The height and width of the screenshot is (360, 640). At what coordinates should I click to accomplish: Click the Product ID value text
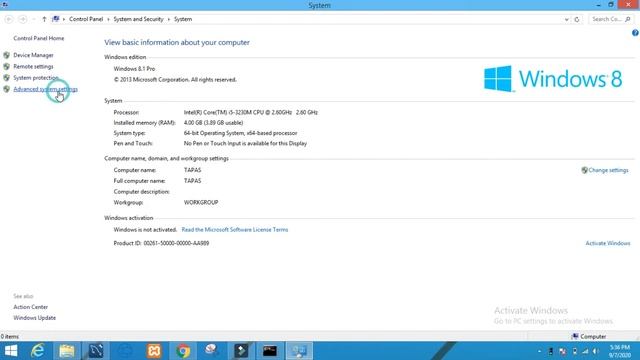pos(176,243)
